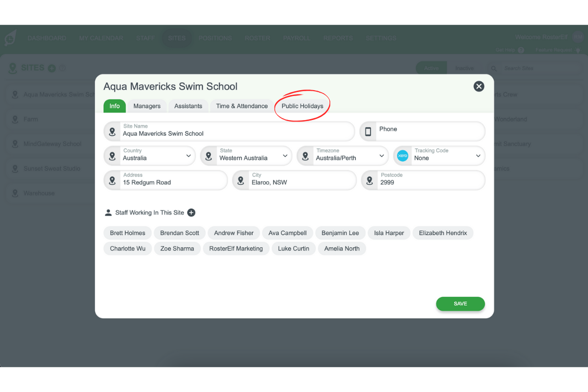Click the location pin icon beside Postcode

click(370, 180)
